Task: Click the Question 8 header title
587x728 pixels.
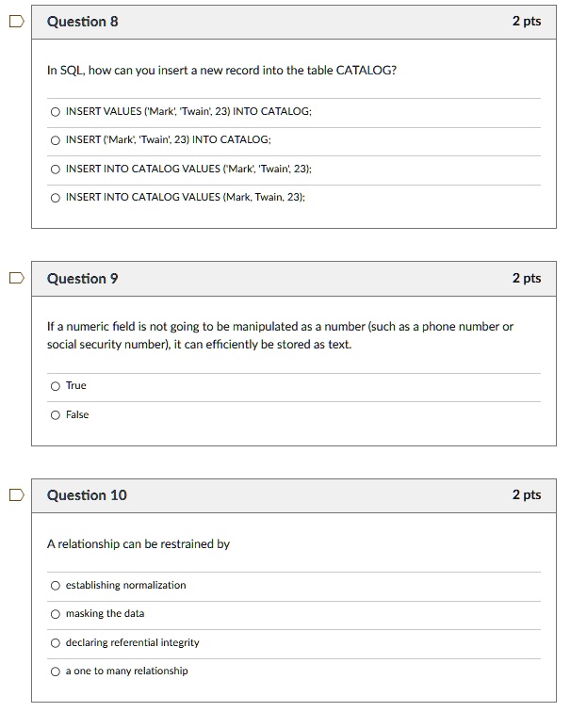Action: [x=83, y=21]
